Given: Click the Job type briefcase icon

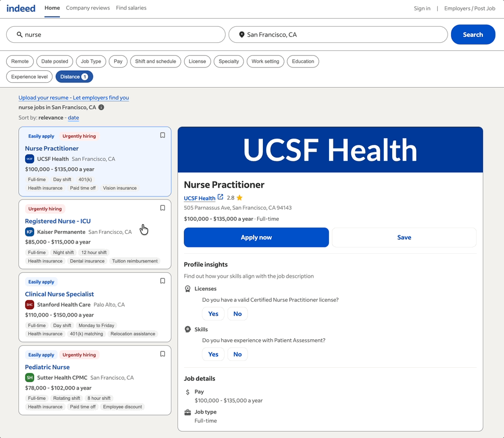Looking at the screenshot, I should pyautogui.click(x=188, y=412).
